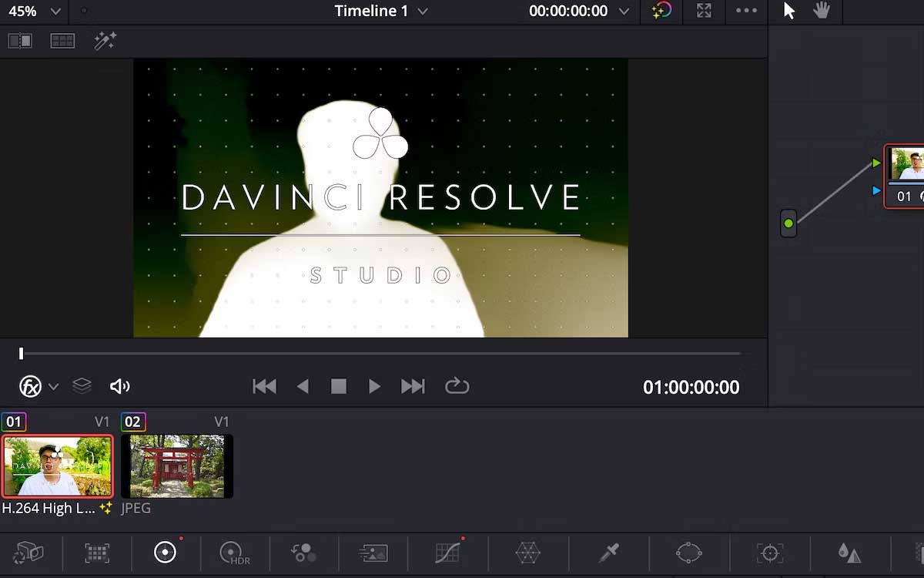Open the HDR color wheels palette

point(234,553)
